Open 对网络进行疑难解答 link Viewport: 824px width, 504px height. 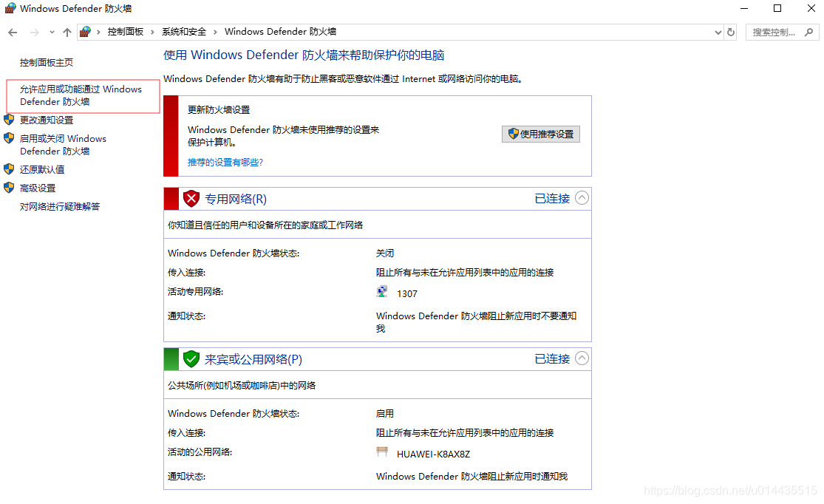pos(60,206)
